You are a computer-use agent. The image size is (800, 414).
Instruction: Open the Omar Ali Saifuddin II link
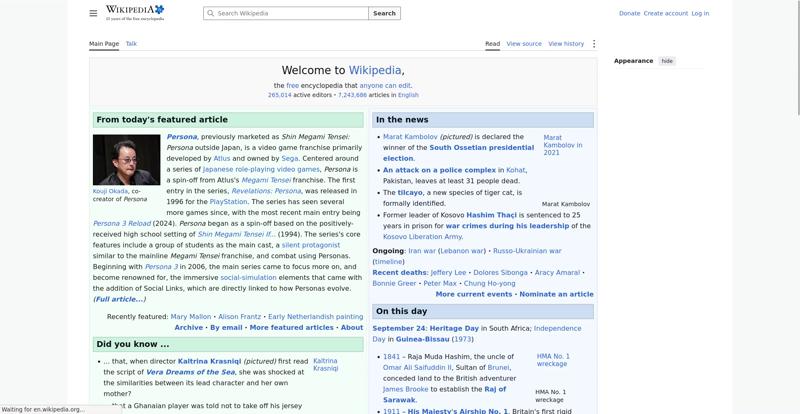(417, 368)
